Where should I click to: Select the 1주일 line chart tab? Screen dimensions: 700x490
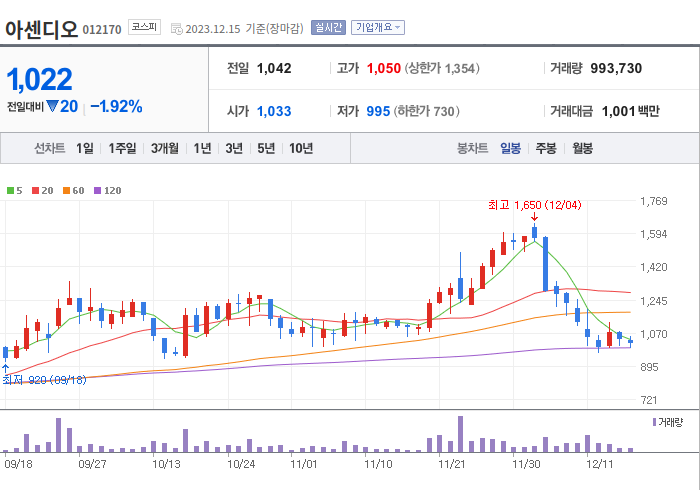pyautogui.click(x=122, y=148)
